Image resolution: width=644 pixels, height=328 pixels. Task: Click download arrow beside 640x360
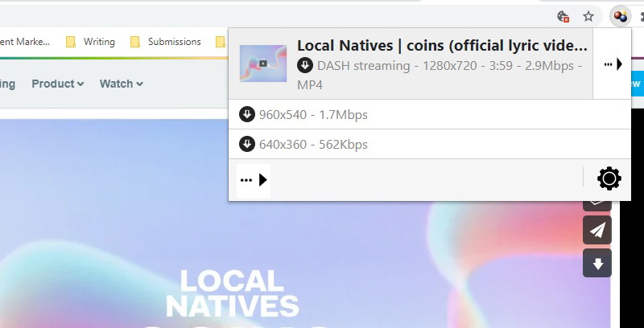tap(247, 145)
